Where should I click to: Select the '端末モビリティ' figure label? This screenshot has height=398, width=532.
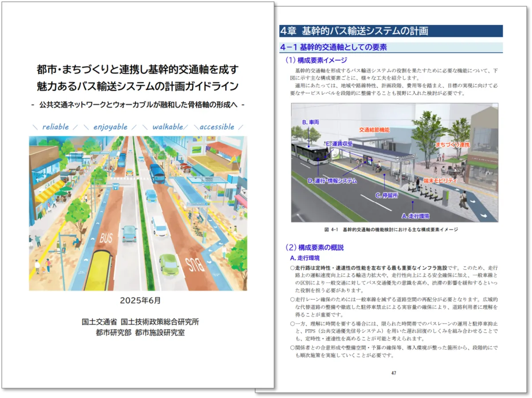click(x=440, y=181)
